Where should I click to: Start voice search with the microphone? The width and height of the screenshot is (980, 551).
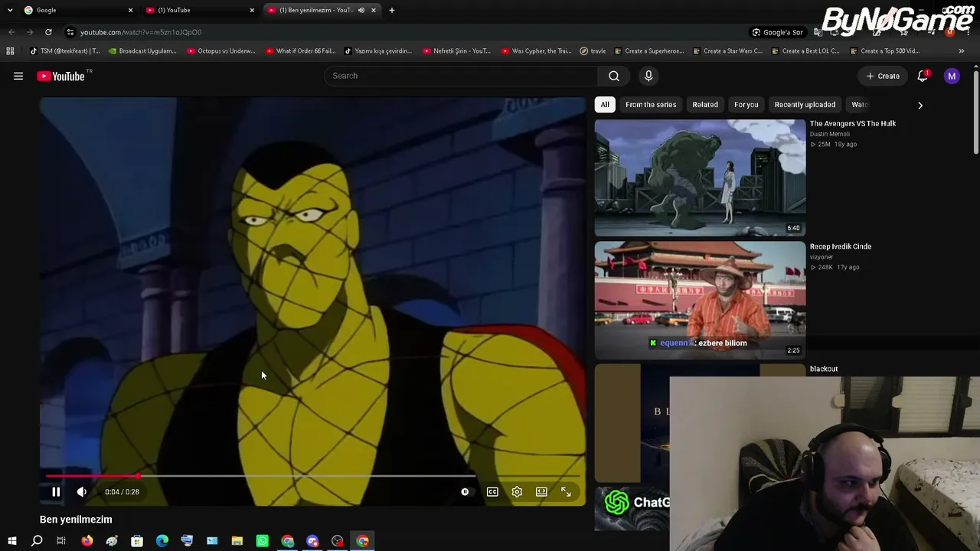click(x=648, y=76)
